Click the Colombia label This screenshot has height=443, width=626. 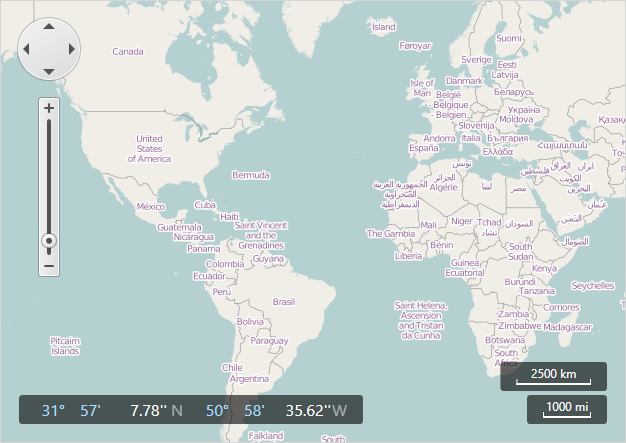click(225, 264)
